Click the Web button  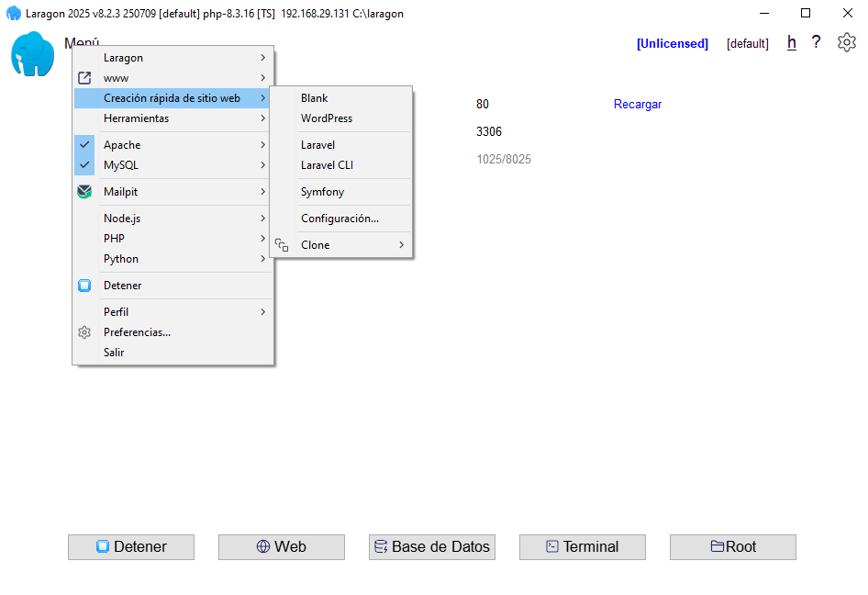[x=281, y=547]
